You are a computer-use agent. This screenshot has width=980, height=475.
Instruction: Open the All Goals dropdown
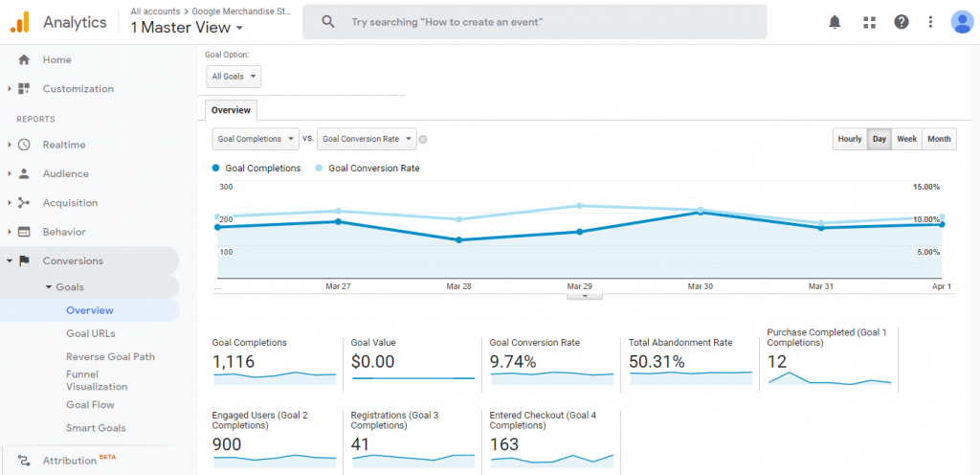[x=234, y=77]
